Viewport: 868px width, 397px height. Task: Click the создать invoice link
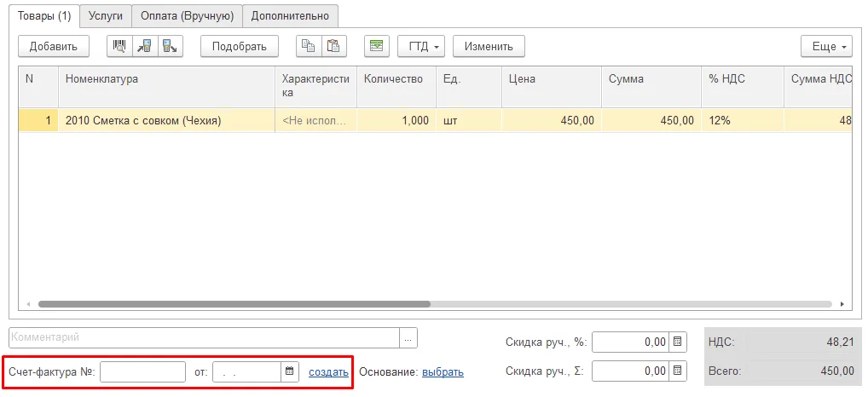point(328,372)
